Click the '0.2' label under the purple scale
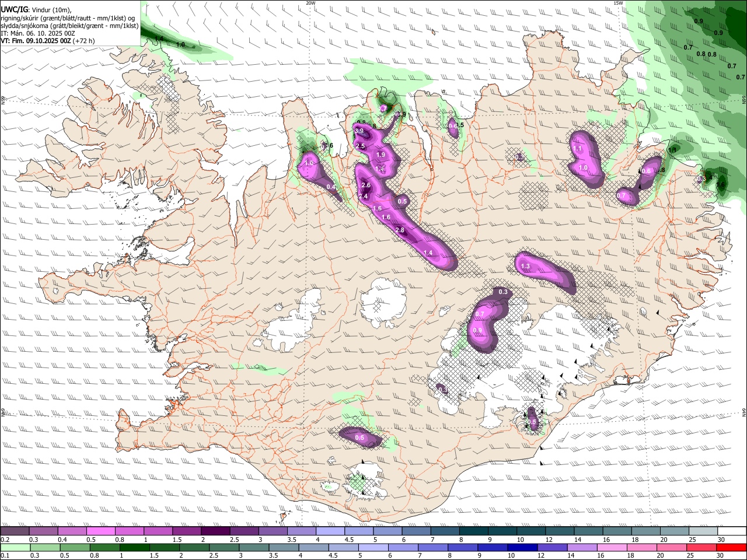This screenshot has width=747, height=560. (x=5, y=540)
